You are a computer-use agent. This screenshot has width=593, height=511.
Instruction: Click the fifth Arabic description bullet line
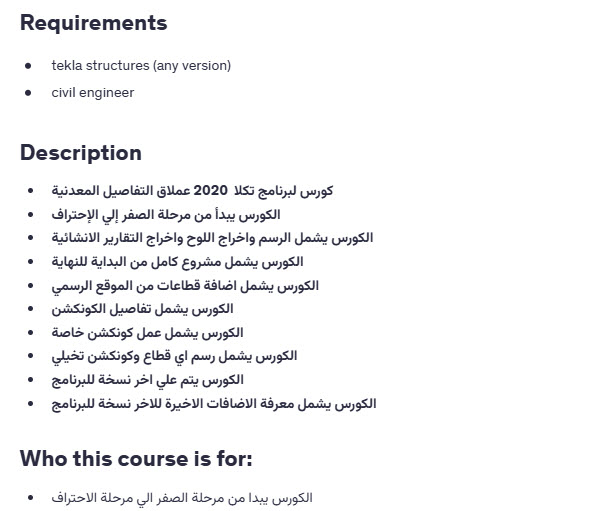(185, 286)
